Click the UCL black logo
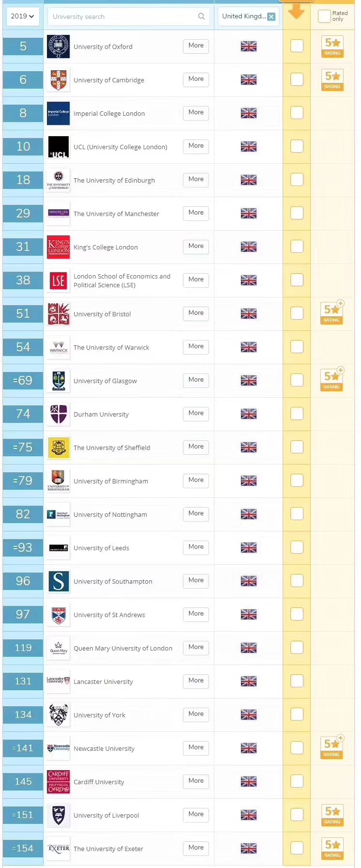The height and width of the screenshot is (868, 361). tap(58, 147)
